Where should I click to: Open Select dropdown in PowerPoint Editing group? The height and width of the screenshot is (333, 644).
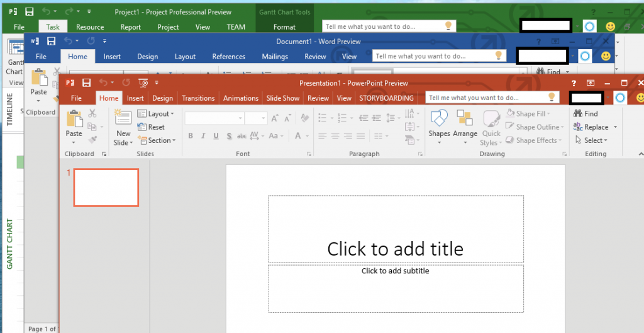pyautogui.click(x=591, y=140)
